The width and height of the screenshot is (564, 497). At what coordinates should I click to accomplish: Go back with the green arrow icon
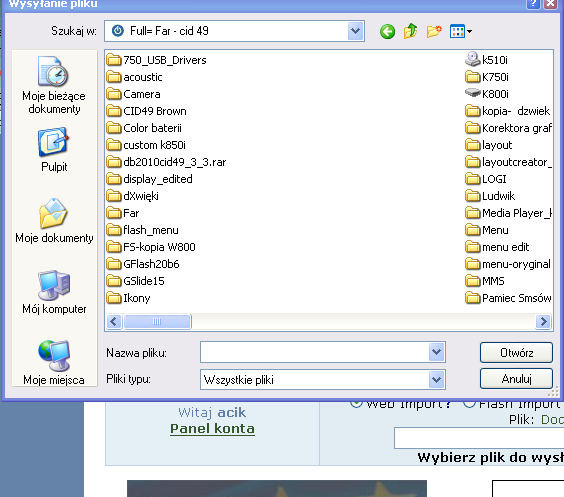point(387,32)
